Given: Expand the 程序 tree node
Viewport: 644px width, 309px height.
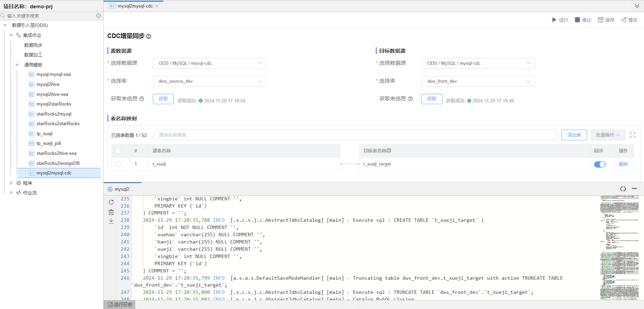Looking at the screenshot, I should (x=11, y=183).
